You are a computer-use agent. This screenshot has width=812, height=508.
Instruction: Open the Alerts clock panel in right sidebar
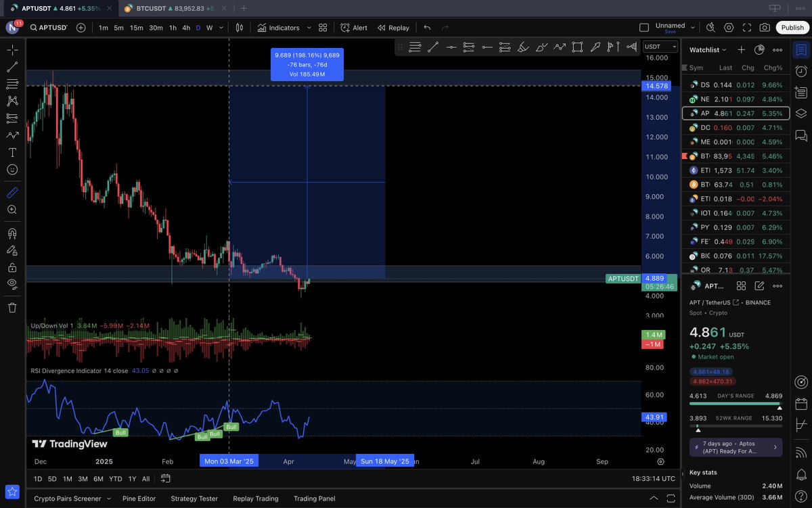(801, 71)
